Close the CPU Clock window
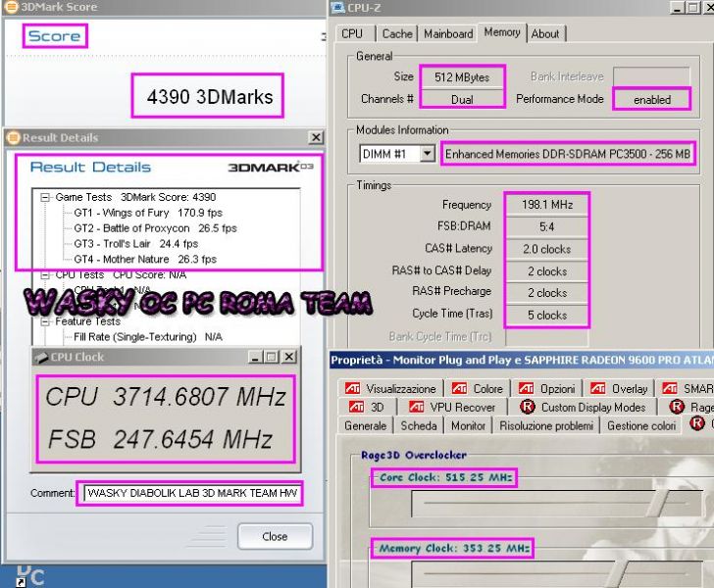 [288, 357]
